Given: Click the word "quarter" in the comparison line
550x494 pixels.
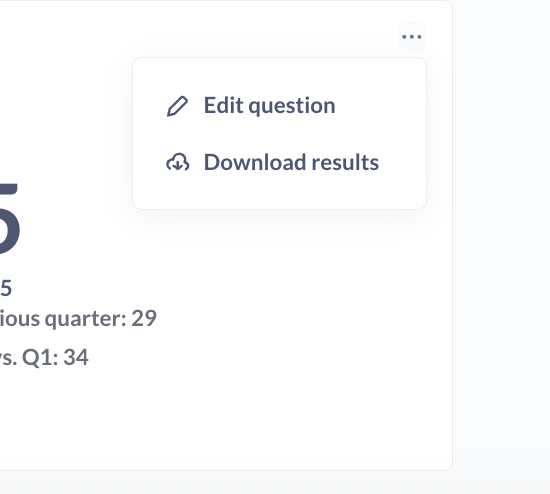Looking at the screenshot, I should click(x=85, y=320).
